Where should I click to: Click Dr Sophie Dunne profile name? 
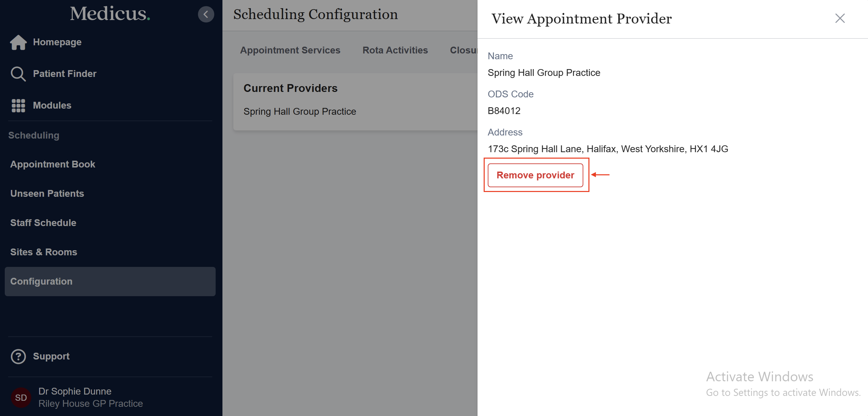75,391
